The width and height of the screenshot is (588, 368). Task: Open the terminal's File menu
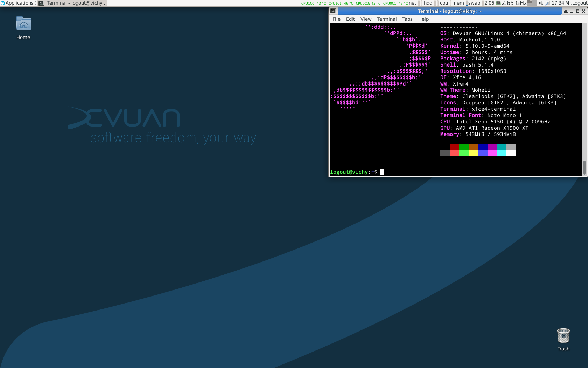tap(336, 19)
